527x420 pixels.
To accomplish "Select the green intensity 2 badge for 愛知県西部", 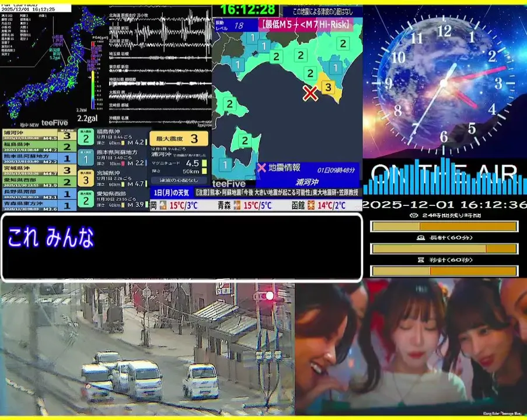I will coord(86,199).
